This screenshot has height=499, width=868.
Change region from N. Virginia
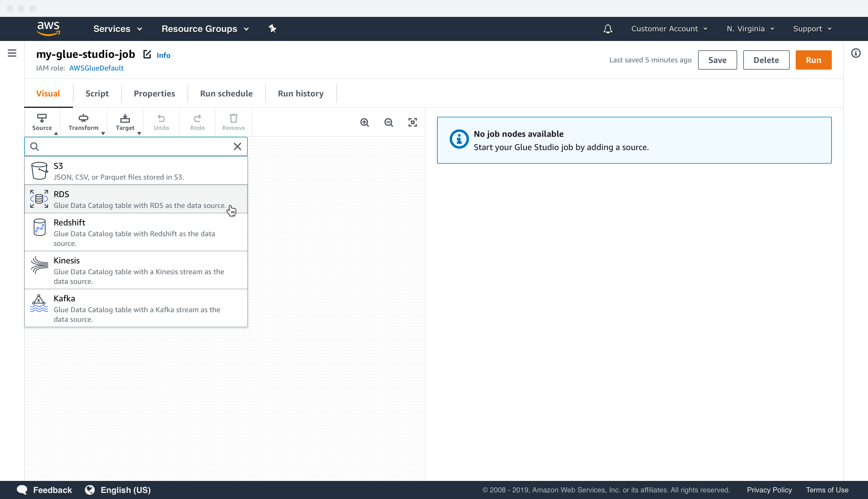click(750, 29)
